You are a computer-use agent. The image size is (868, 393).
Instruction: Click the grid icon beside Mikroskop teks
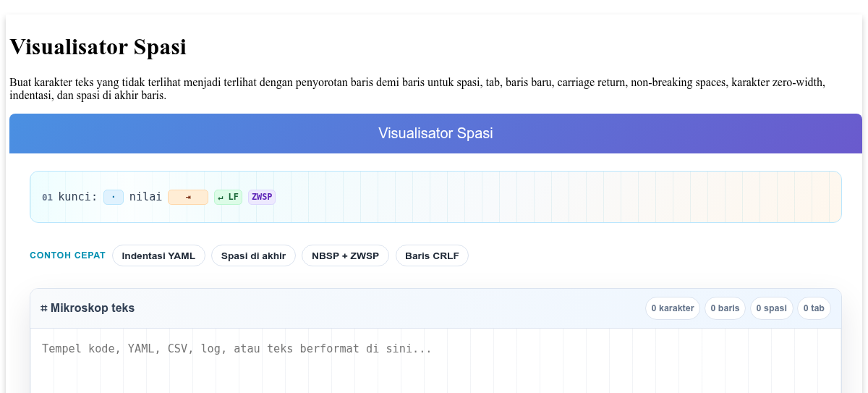click(44, 308)
